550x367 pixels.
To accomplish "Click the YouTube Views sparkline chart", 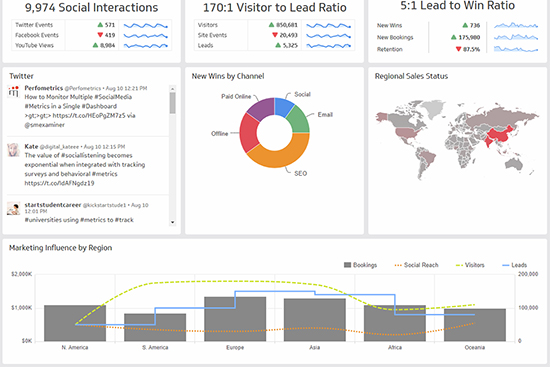I will point(146,46).
